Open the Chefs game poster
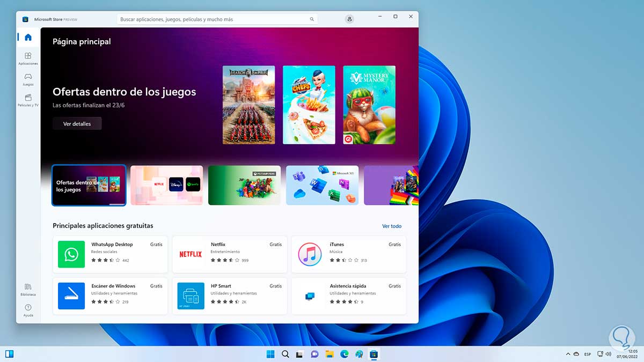Image resolution: width=644 pixels, height=362 pixels. click(309, 105)
